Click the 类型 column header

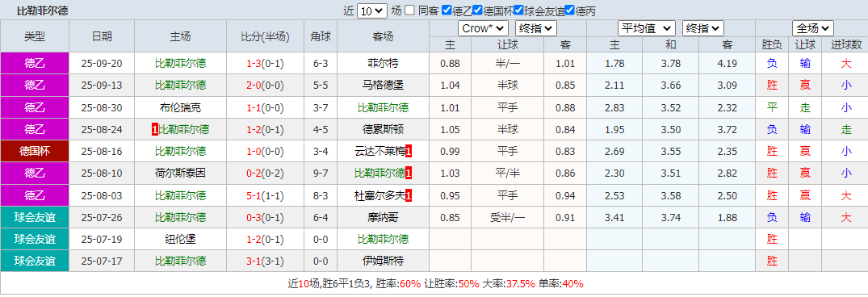pyautogui.click(x=35, y=36)
